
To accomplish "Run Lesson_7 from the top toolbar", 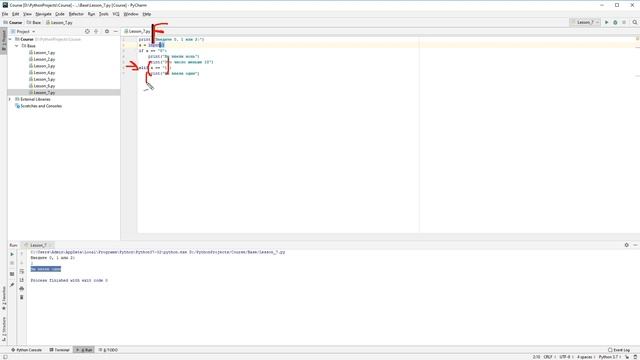I will 607,22.
